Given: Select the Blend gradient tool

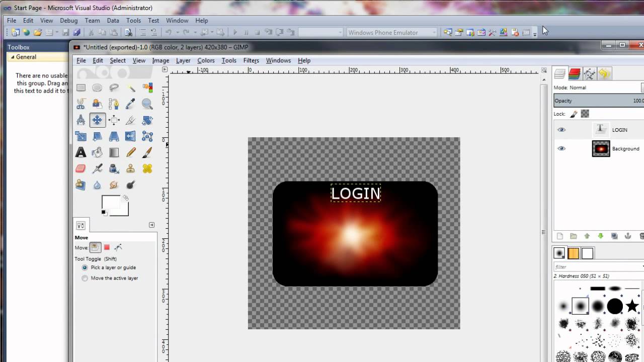Looking at the screenshot, I should tap(114, 152).
